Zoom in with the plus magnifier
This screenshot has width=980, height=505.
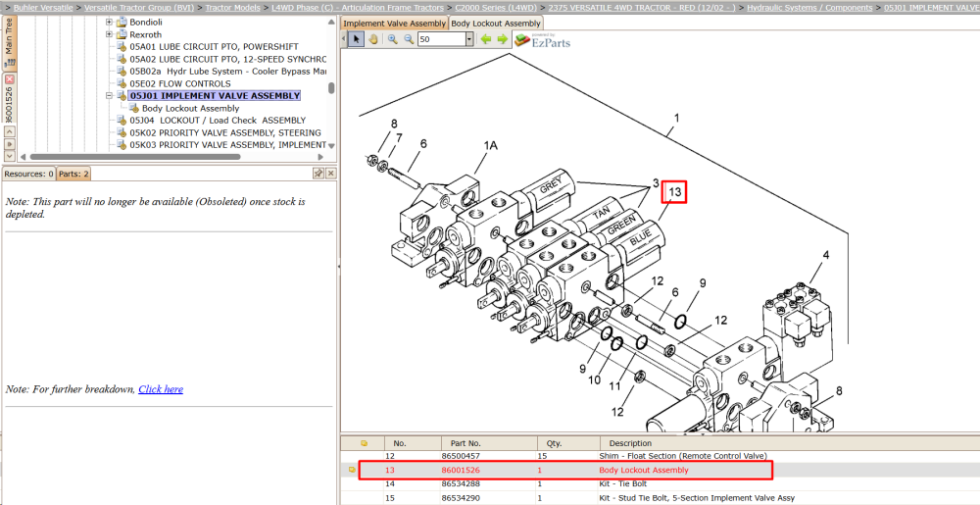pyautogui.click(x=393, y=39)
